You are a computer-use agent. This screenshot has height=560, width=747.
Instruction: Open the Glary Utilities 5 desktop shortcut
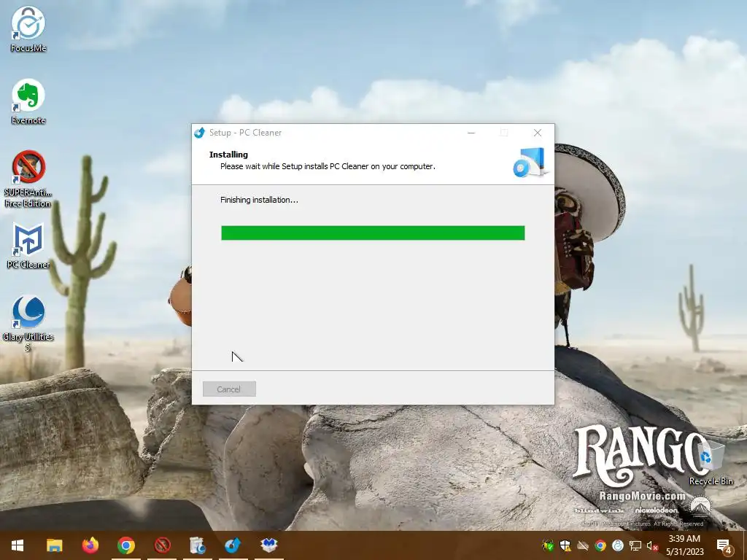tap(28, 323)
